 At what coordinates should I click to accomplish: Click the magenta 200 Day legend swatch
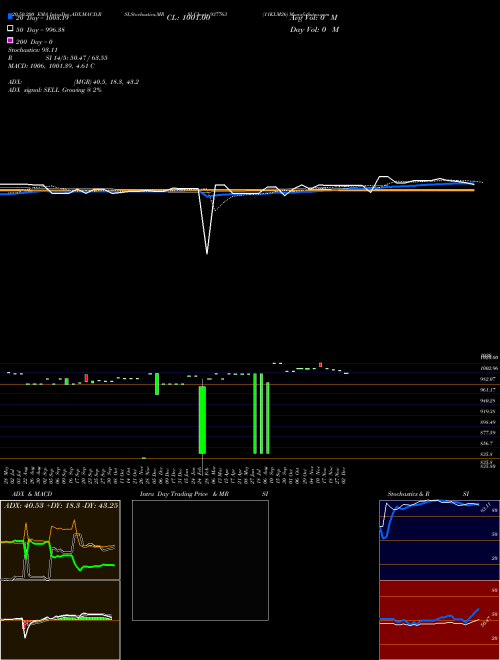click(x=10, y=40)
